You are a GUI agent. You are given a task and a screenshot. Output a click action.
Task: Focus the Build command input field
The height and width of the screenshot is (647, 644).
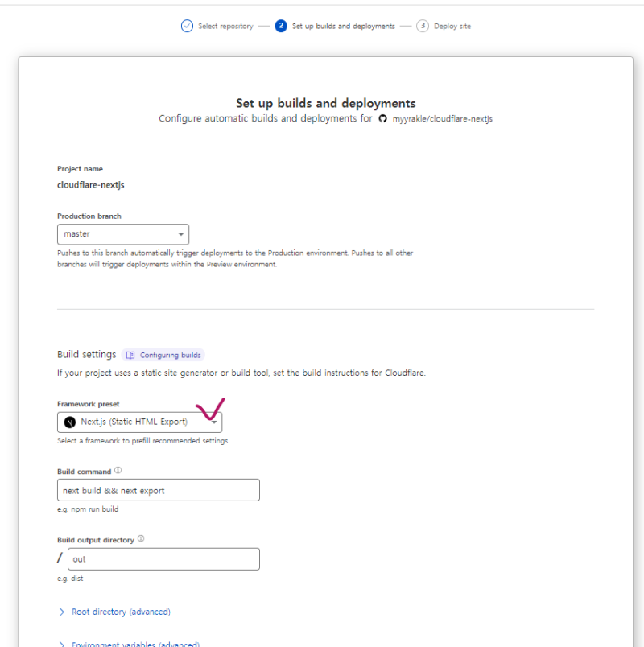click(158, 490)
